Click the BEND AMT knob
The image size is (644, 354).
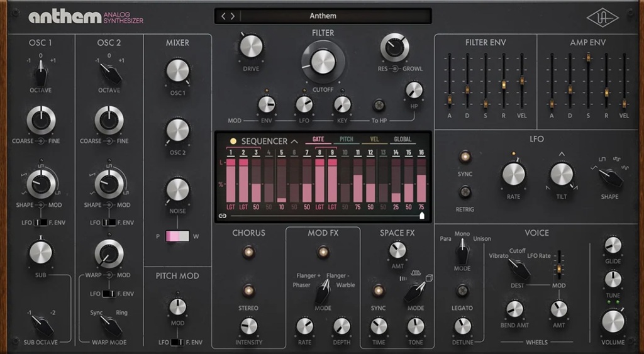pos(514,309)
